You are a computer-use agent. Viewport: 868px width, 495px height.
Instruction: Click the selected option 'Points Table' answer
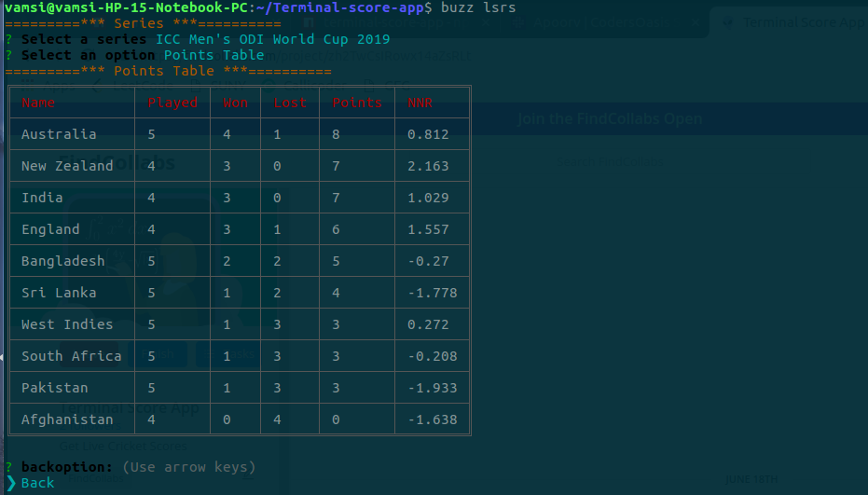[x=214, y=55]
